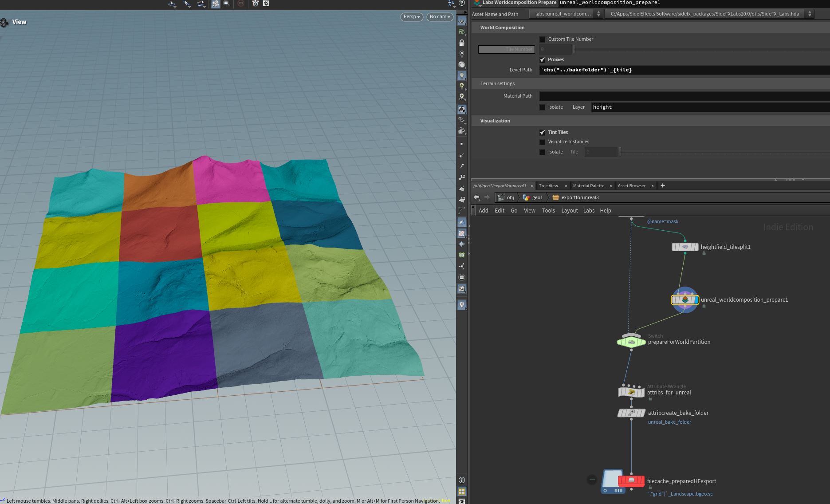This screenshot has height=504, width=830.
Task: Open the white gear settings icon
Action: (266, 4)
